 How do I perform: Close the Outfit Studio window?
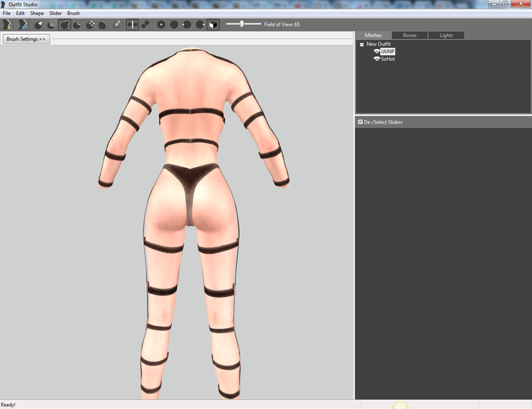coord(521,4)
